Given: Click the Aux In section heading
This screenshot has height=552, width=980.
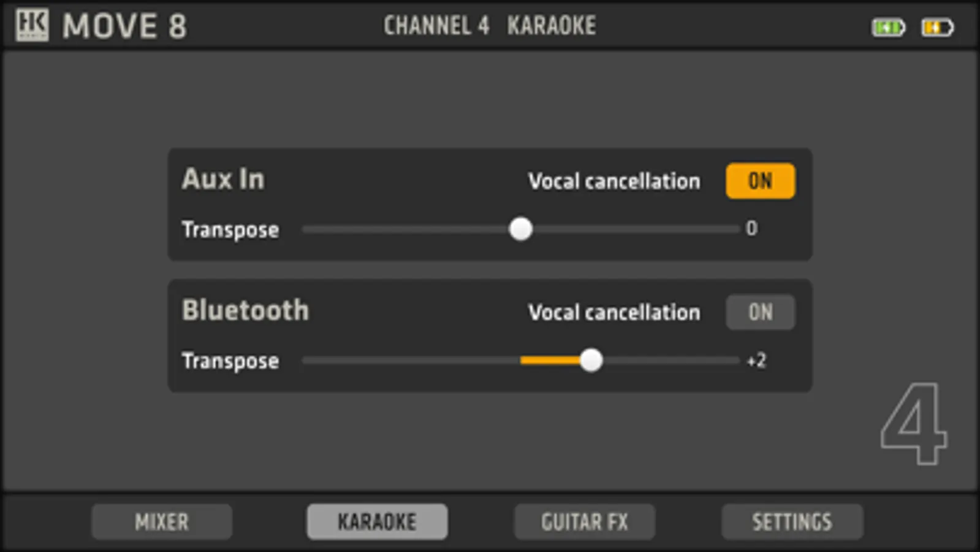Looking at the screenshot, I should tap(223, 179).
